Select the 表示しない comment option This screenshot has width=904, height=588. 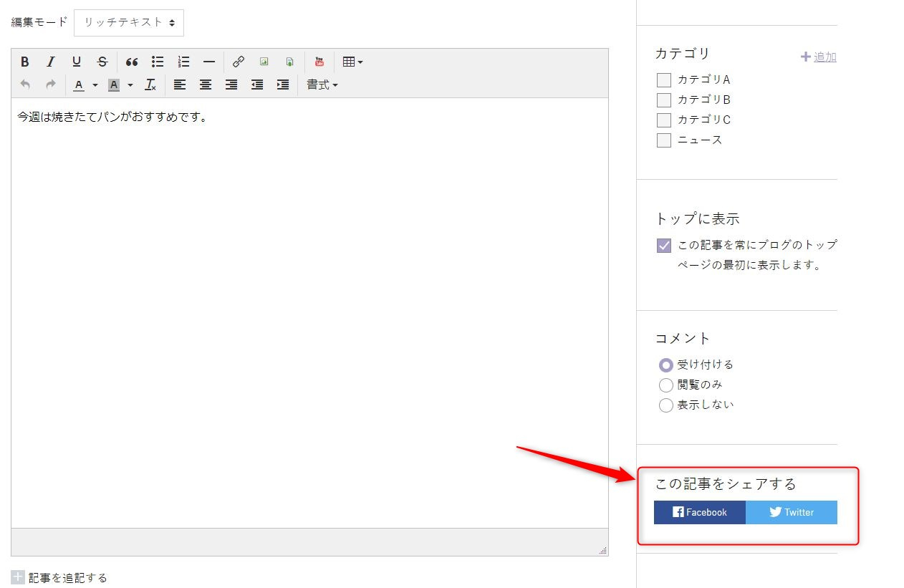pyautogui.click(x=665, y=405)
